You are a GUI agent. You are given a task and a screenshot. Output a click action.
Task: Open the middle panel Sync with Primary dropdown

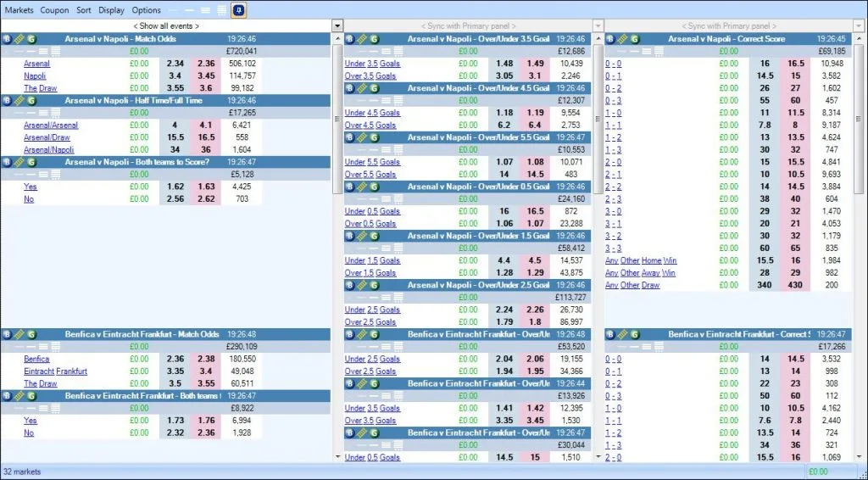tap(598, 26)
